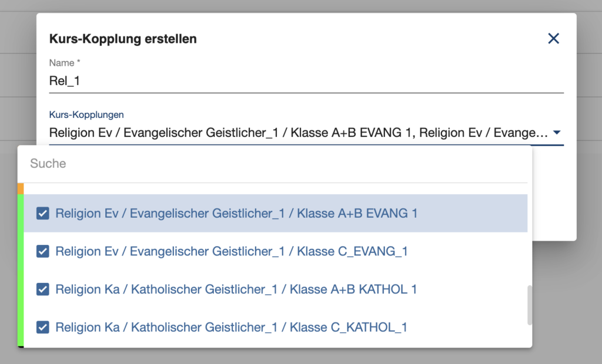The width and height of the screenshot is (602, 364).
Task: Click the green color bar beside the options
Action: point(21,270)
